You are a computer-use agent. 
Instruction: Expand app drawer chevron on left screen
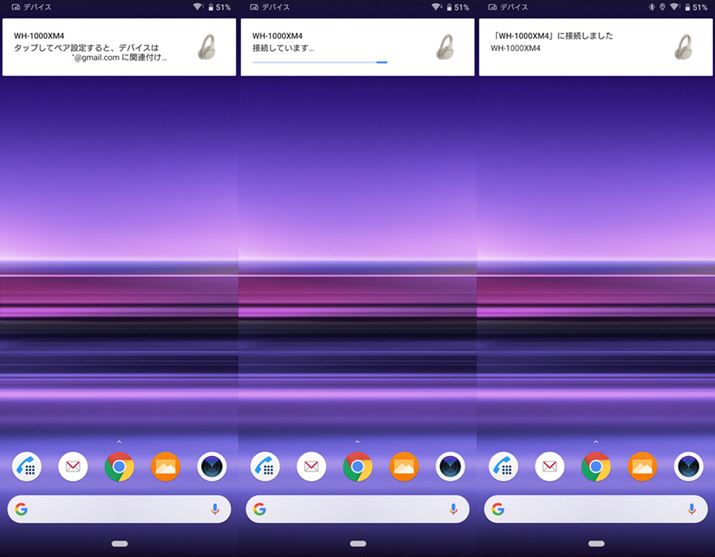[119, 441]
